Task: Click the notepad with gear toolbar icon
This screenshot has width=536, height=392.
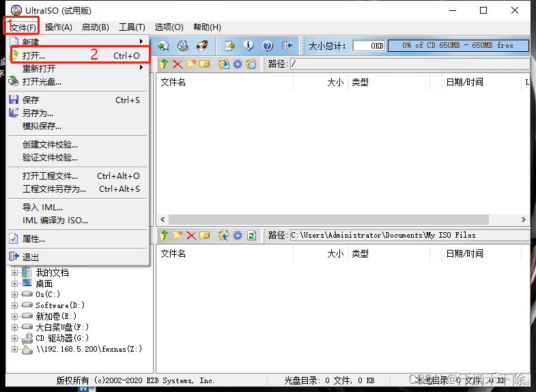Action: coord(229,46)
